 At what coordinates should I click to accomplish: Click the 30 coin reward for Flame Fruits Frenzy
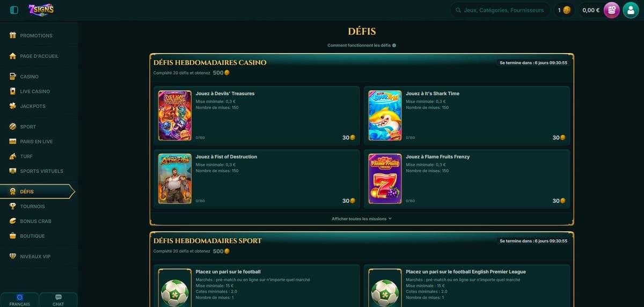tap(559, 201)
